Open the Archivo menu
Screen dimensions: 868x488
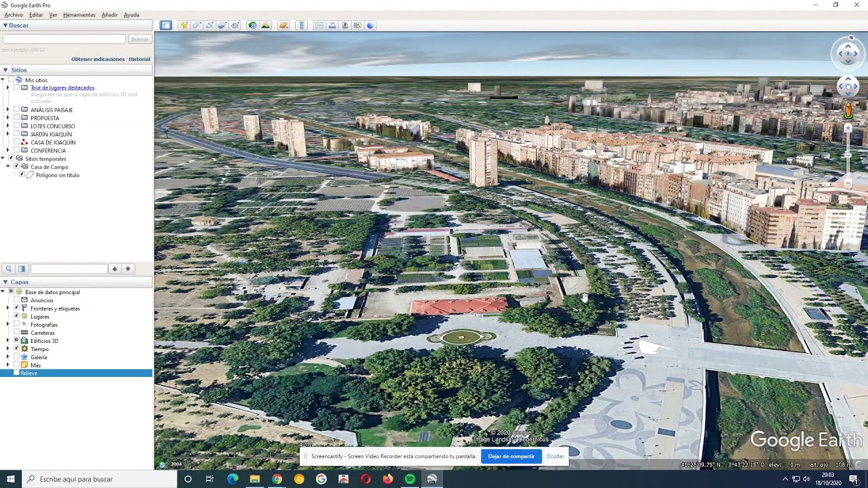(14, 15)
